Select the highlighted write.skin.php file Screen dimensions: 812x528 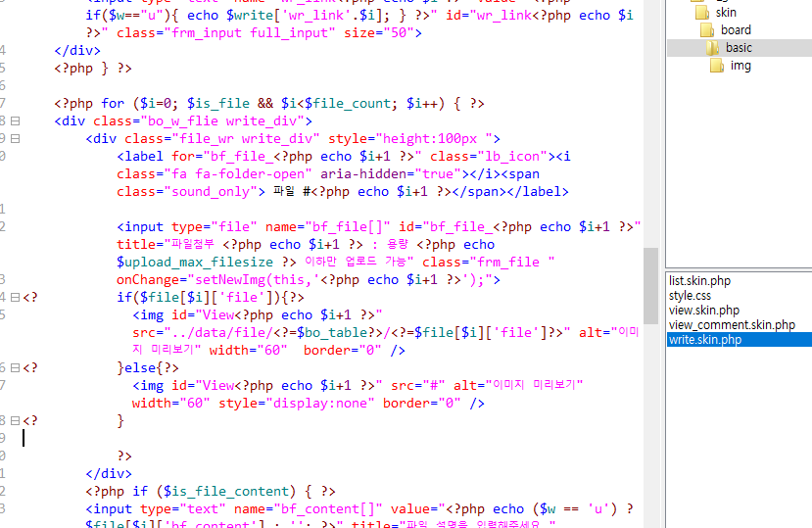click(740, 339)
